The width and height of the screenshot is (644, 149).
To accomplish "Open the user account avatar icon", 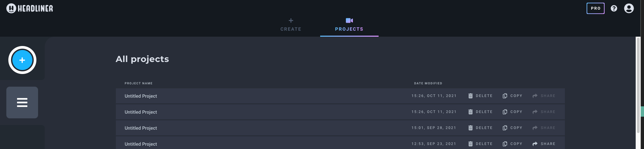I will (629, 8).
